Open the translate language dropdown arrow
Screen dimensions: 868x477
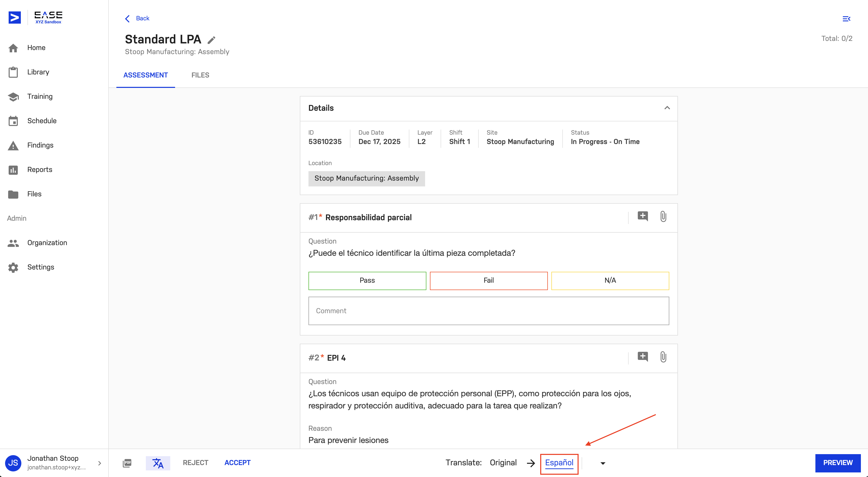coord(603,464)
